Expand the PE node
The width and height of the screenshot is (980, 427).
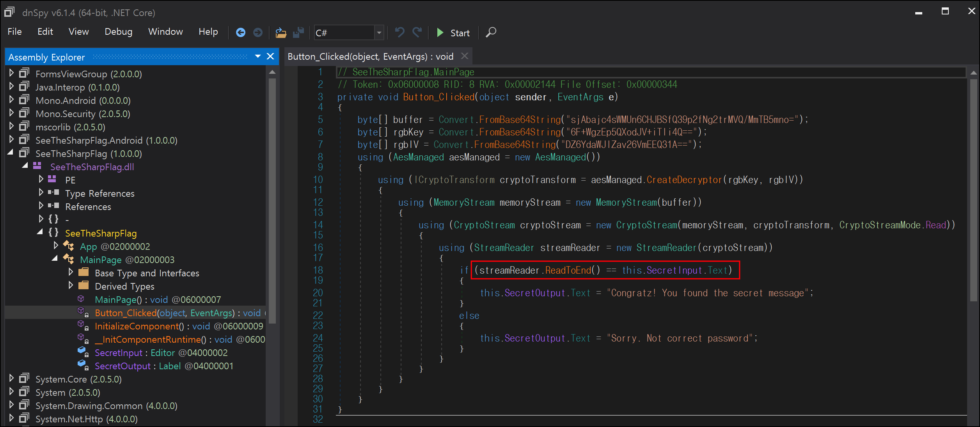41,180
